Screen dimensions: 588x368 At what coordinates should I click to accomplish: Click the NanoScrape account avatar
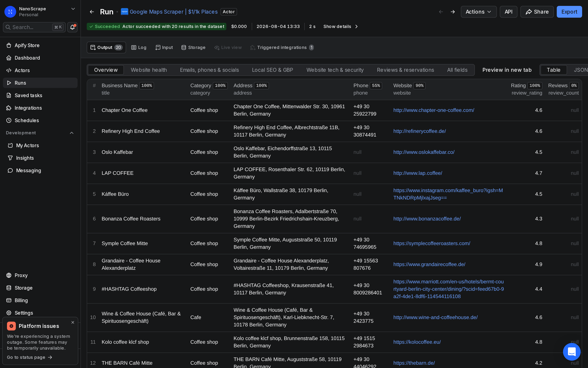point(10,12)
